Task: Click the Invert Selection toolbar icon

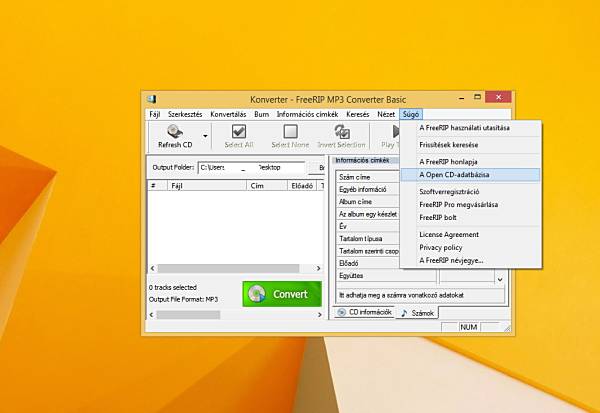Action: pos(342,131)
